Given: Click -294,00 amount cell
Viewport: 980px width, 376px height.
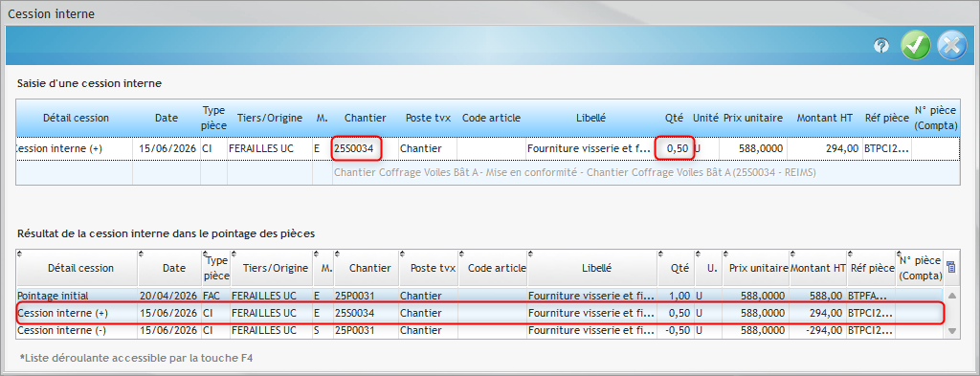Looking at the screenshot, I should pos(817,330).
